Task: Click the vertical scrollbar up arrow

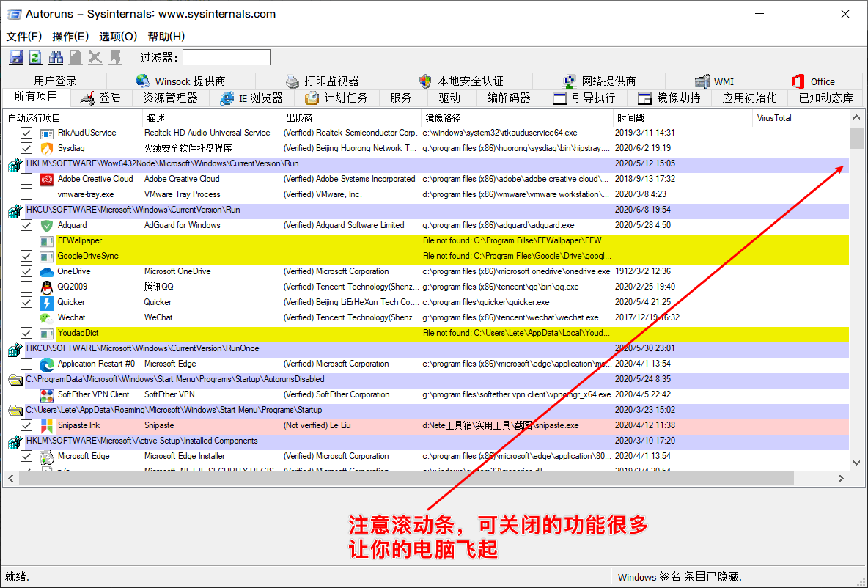Action: click(856, 118)
